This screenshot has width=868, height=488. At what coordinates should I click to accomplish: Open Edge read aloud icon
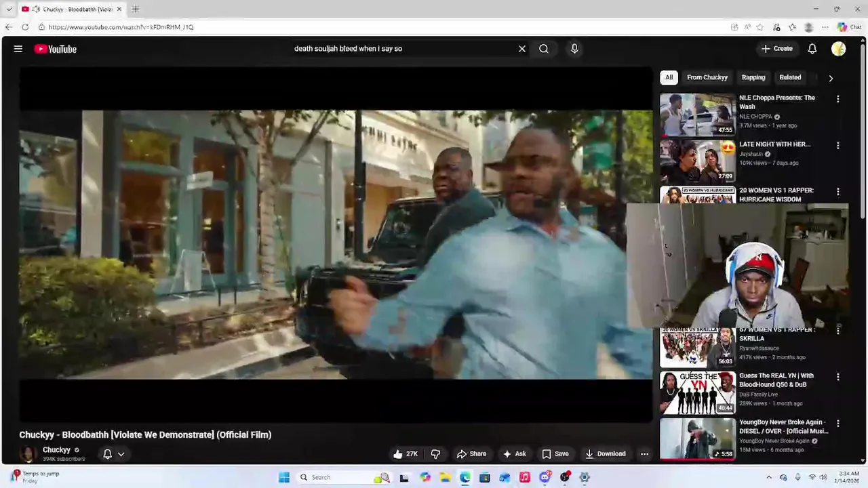[x=747, y=27]
